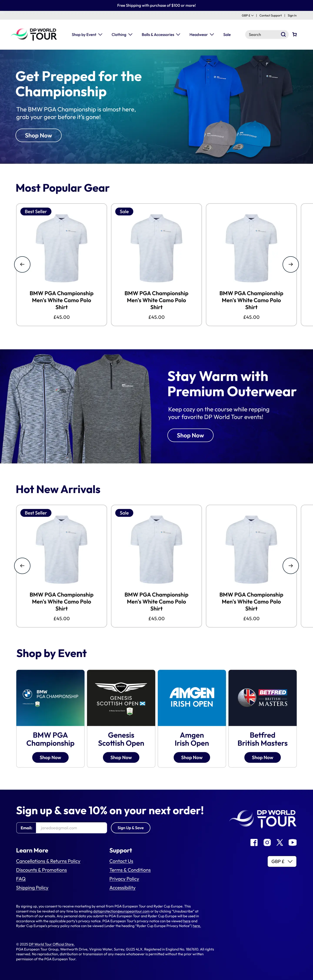Click previous arrow in Hot New Arrivals
313x980 pixels.
[x=22, y=566]
